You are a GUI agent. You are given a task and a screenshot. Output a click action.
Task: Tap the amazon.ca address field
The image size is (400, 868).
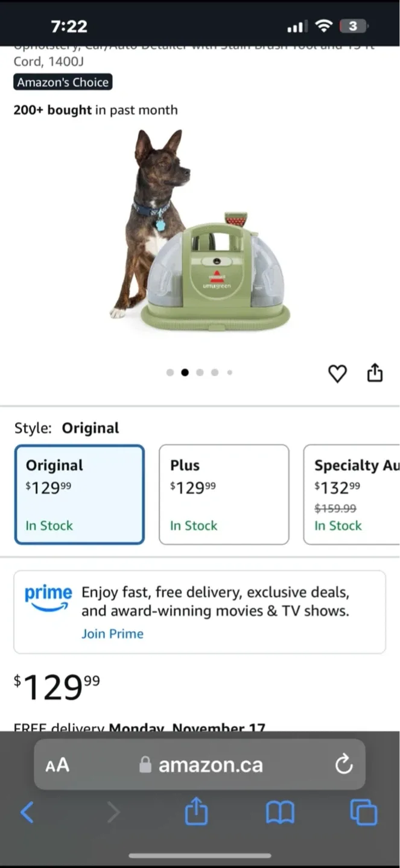200,765
